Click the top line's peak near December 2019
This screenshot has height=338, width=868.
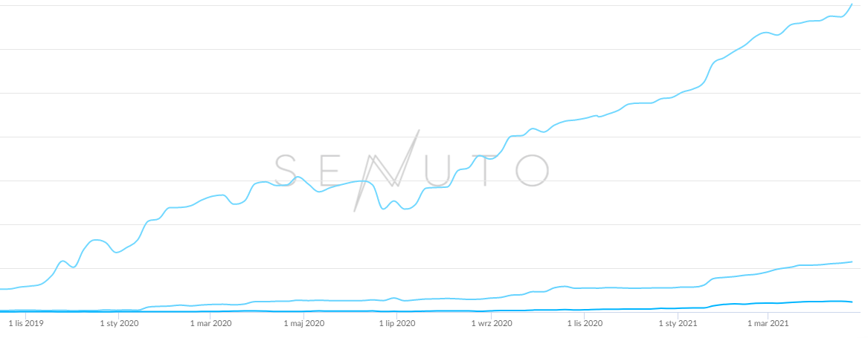click(x=97, y=240)
